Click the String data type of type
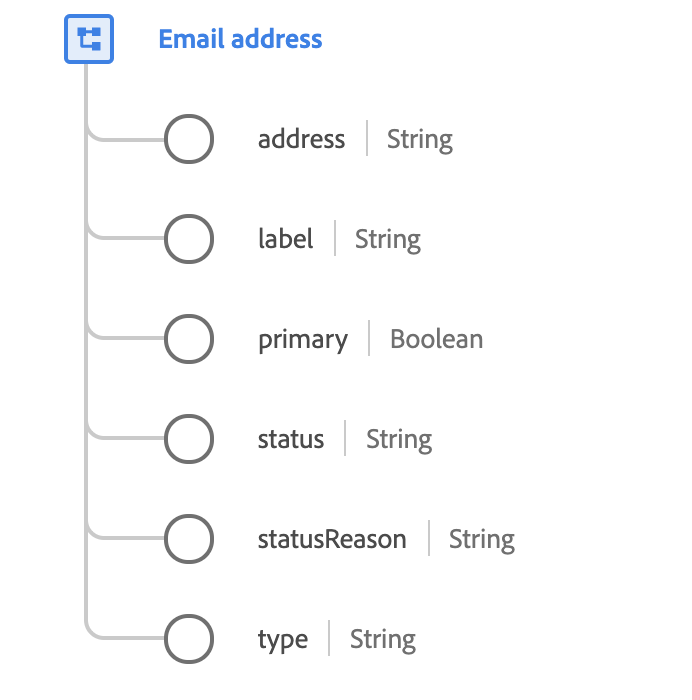This screenshot has width=692, height=700. click(383, 640)
